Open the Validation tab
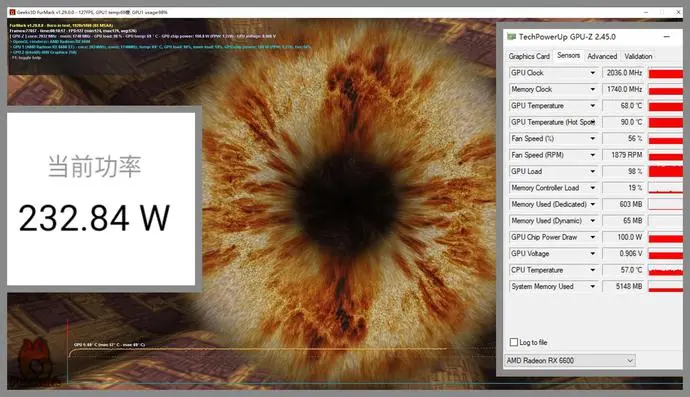This screenshot has height=397, width=690. 638,56
